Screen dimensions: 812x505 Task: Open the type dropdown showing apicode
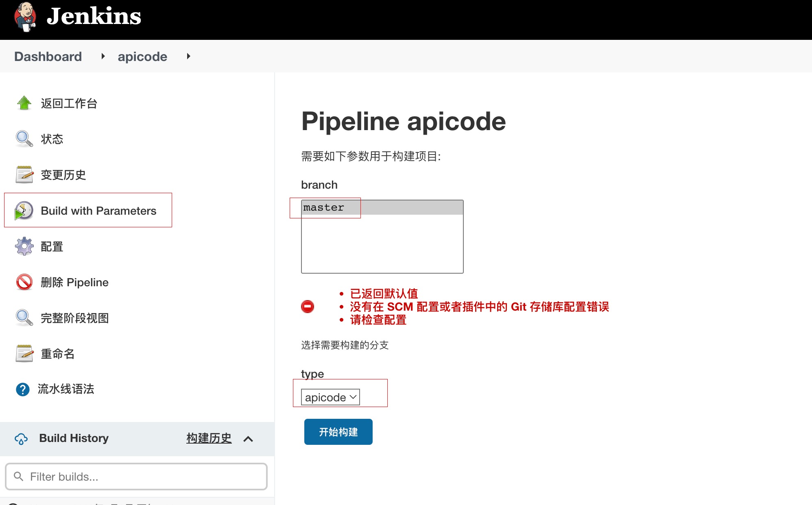(x=330, y=397)
